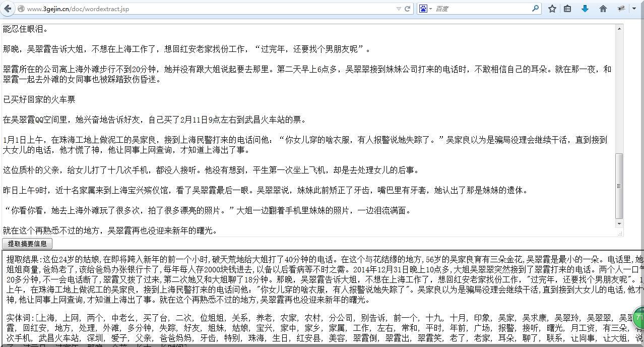Viewport: 644px width, 347px height.
Task: Bookmark this page with the star icon
Action: point(552,9)
